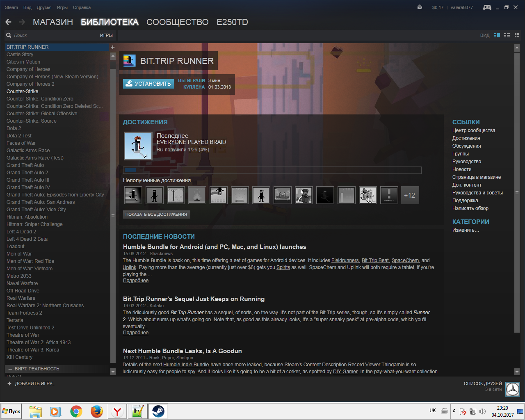Open the Steam menu

[x=11, y=7]
